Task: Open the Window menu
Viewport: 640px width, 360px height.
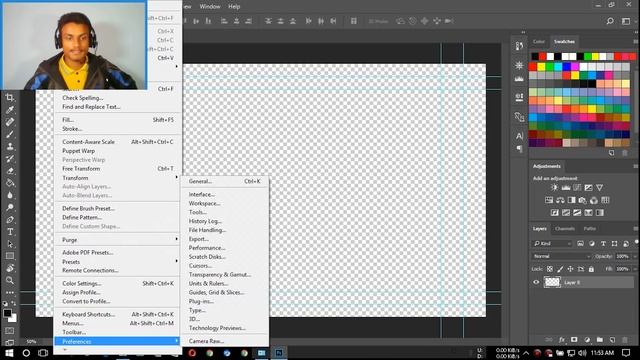Action: [210, 7]
